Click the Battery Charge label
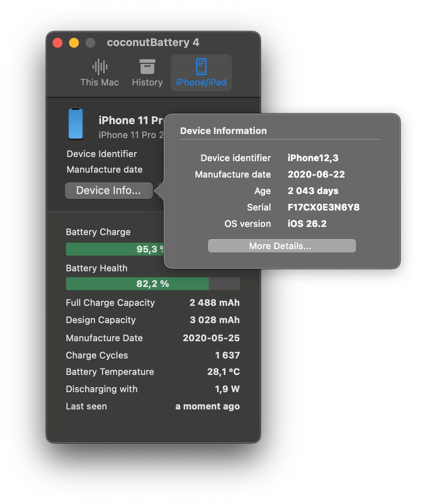This screenshot has width=430, height=504. pos(99,232)
